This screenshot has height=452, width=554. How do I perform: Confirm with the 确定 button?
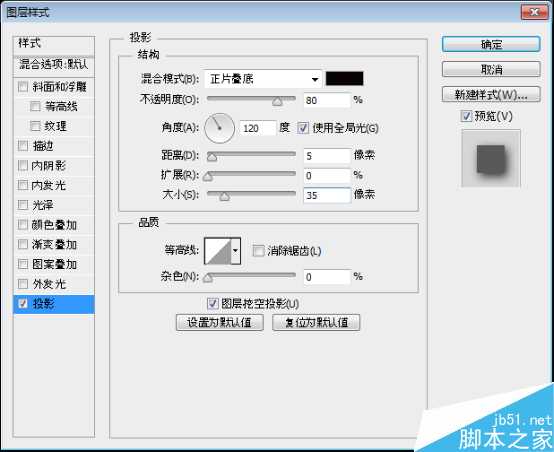click(x=491, y=45)
